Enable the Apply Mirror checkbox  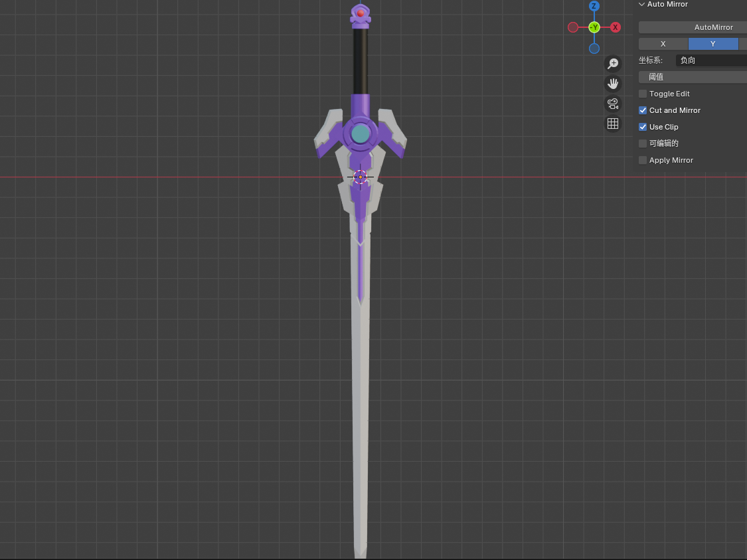[643, 160]
